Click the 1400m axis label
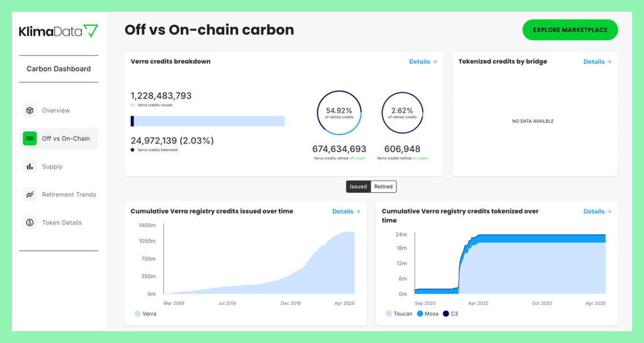Screen dimensions: 644x343 tap(147, 226)
